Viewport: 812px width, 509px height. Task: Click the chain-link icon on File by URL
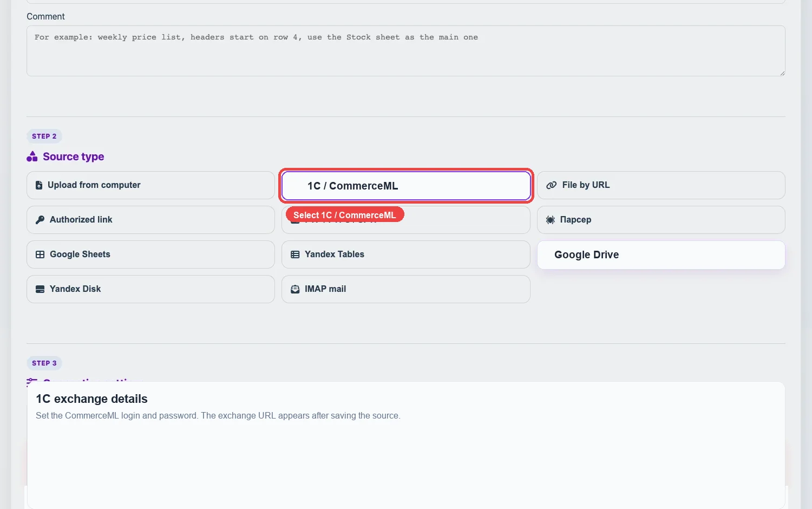[551, 185]
